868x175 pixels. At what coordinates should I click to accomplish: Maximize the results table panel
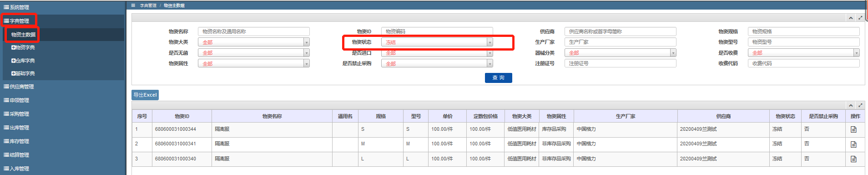pos(860,105)
